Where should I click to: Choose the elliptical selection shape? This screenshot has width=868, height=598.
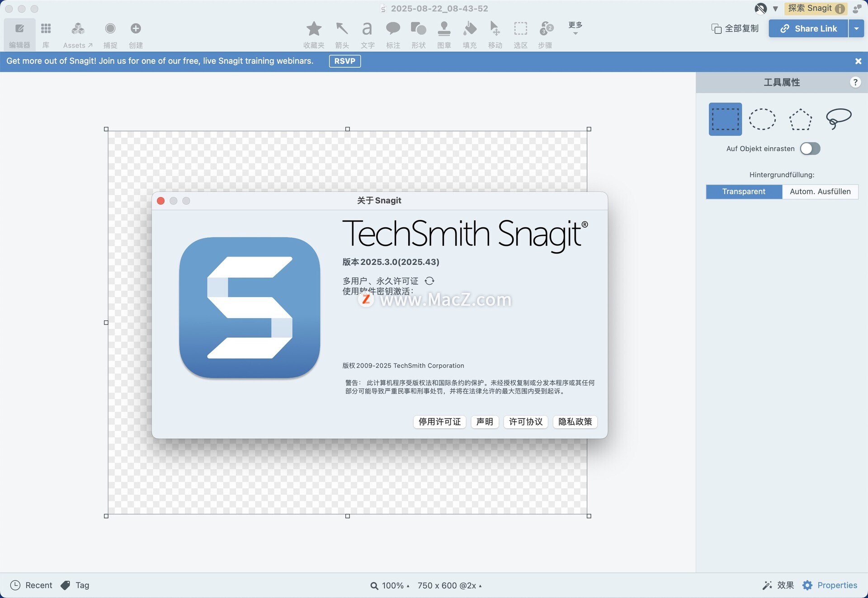tap(762, 119)
